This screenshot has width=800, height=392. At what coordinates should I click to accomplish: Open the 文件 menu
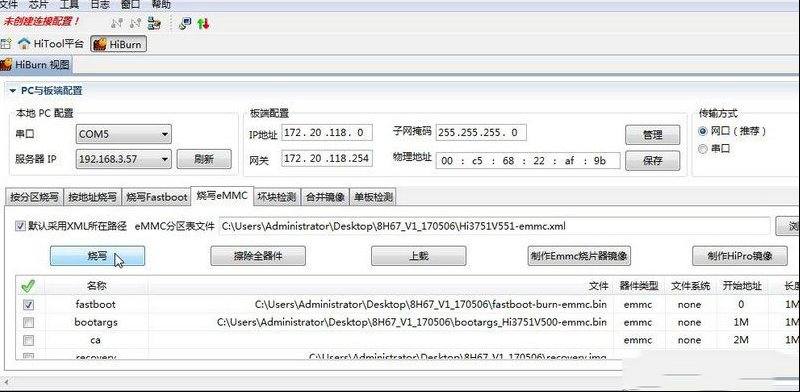pyautogui.click(x=9, y=5)
